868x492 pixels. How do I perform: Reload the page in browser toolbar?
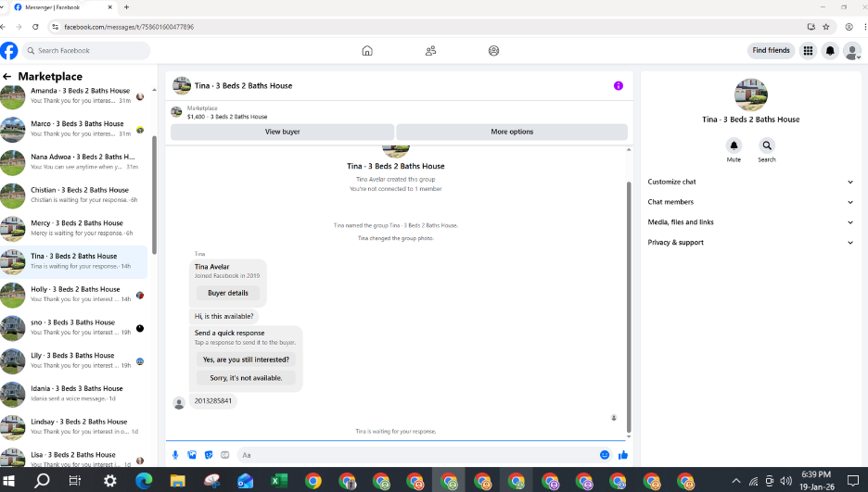click(x=35, y=27)
